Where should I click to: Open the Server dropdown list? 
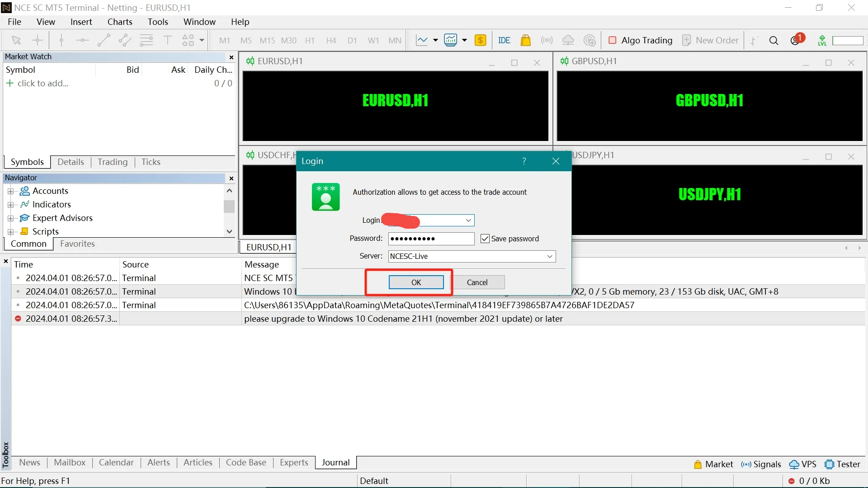pos(550,257)
